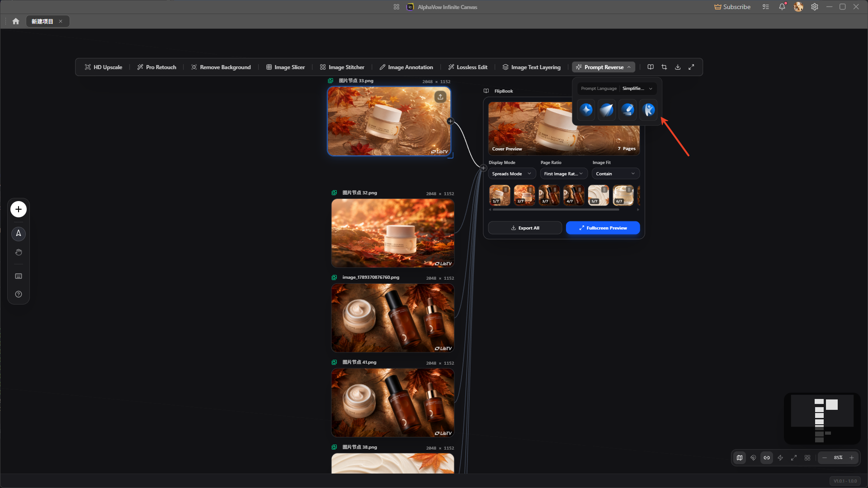Open Lossless Edit tool
This screenshot has height=488, width=868.
pos(467,67)
